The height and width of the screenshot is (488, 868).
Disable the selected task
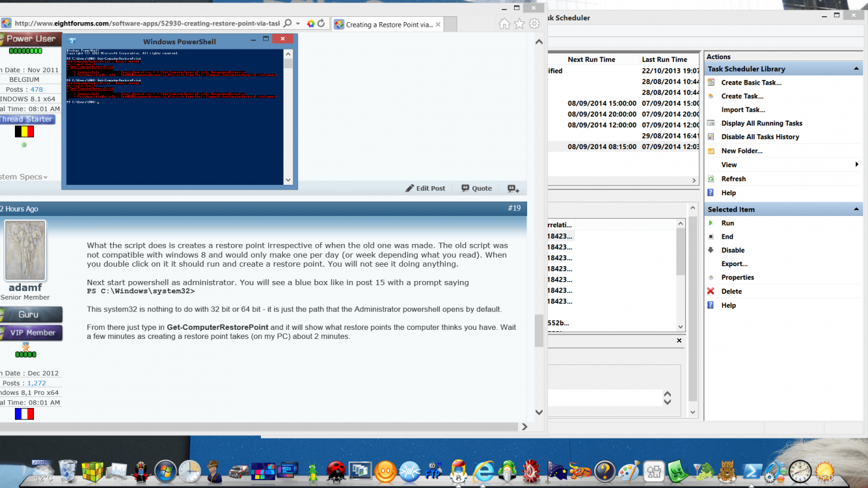point(733,251)
